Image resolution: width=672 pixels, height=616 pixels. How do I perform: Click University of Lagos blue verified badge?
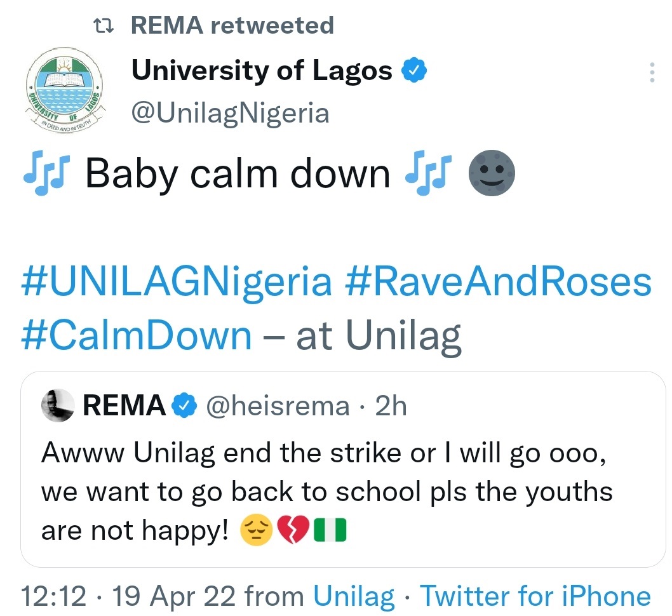pyautogui.click(x=414, y=71)
